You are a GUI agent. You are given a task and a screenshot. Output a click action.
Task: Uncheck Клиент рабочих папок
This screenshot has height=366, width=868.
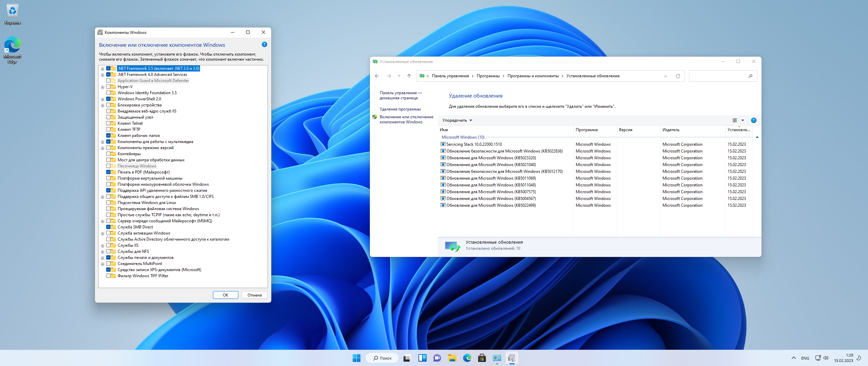tap(108, 136)
